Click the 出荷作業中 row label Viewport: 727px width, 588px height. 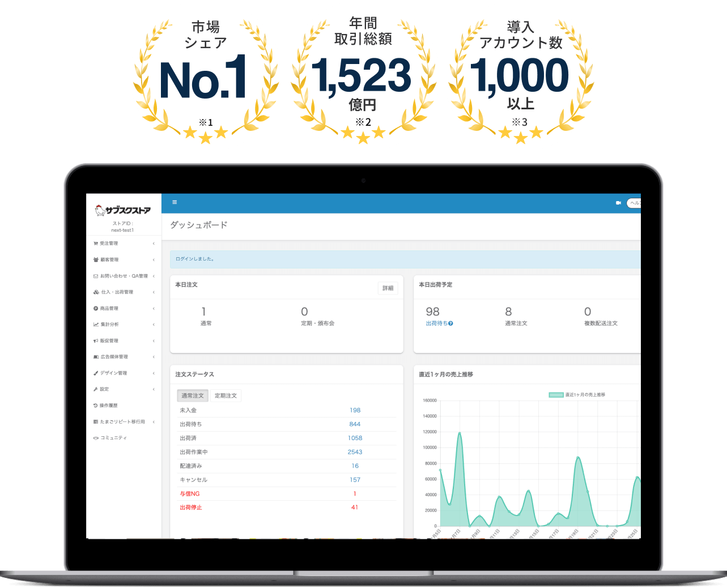click(x=194, y=452)
